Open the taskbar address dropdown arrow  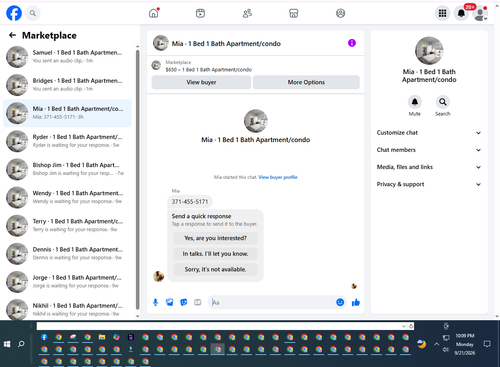(x=404, y=326)
